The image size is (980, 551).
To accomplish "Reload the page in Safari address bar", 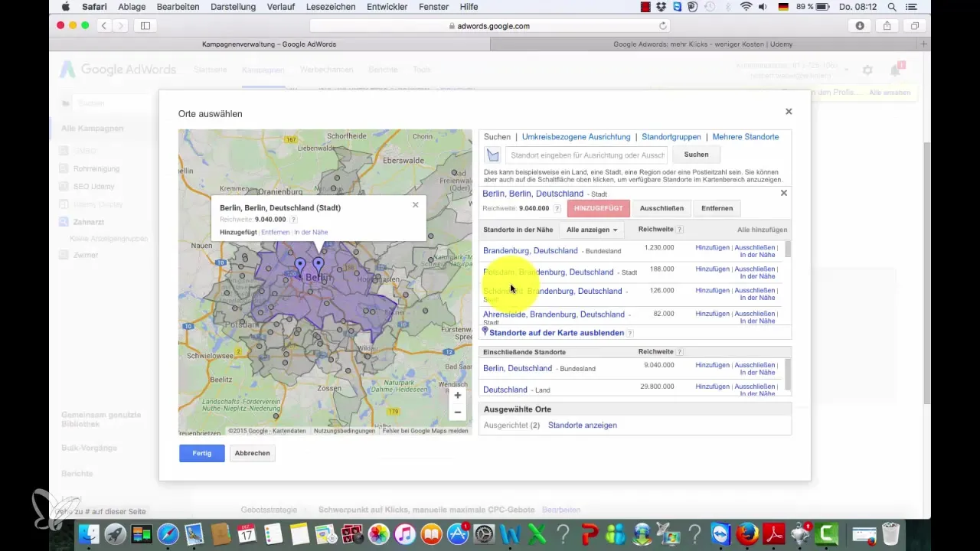I will point(663,25).
